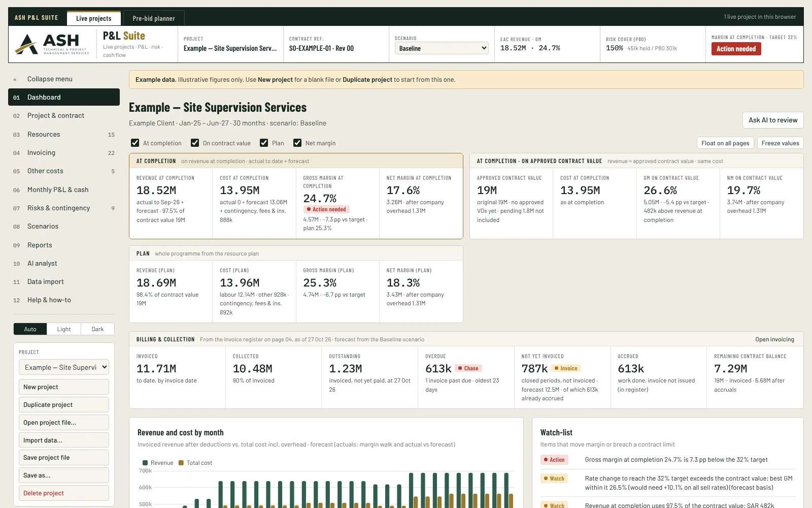Image resolution: width=812 pixels, height=508 pixels.
Task: Open the Scenarios menu item
Action: [64, 227]
